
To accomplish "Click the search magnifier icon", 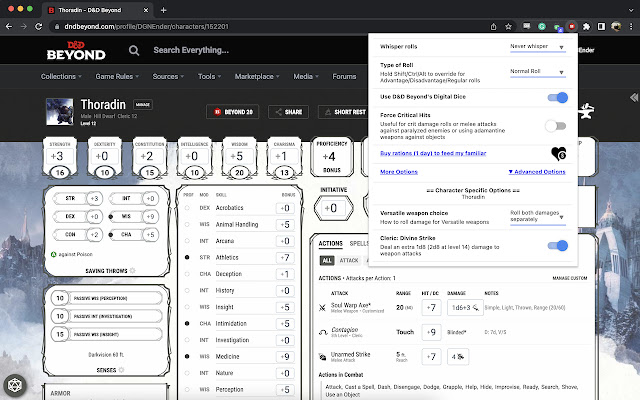I will [x=134, y=50].
